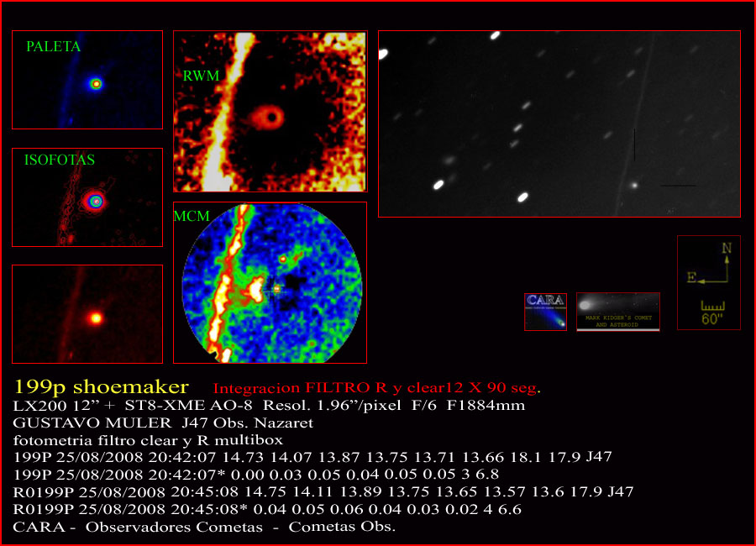The image size is (756, 546).
Task: Click the red "Integracion FILTRO R y clear12 X 90 seg." text
Action: 377,388
